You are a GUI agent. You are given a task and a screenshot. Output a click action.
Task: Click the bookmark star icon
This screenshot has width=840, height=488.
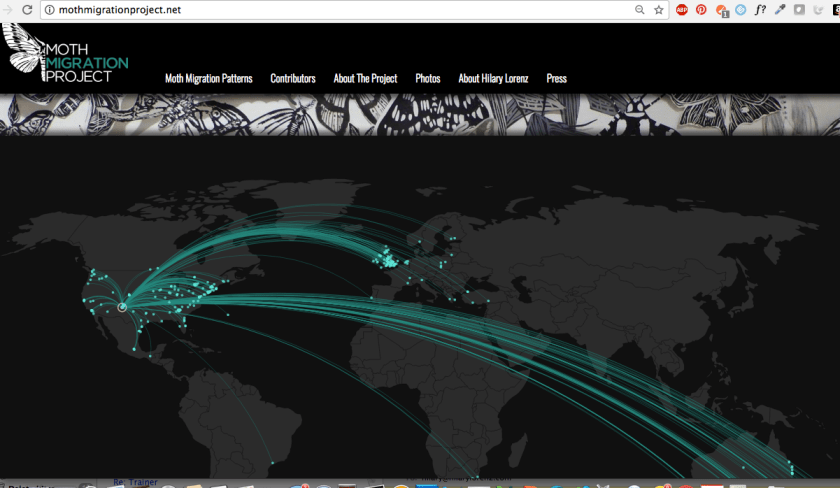tap(658, 9)
